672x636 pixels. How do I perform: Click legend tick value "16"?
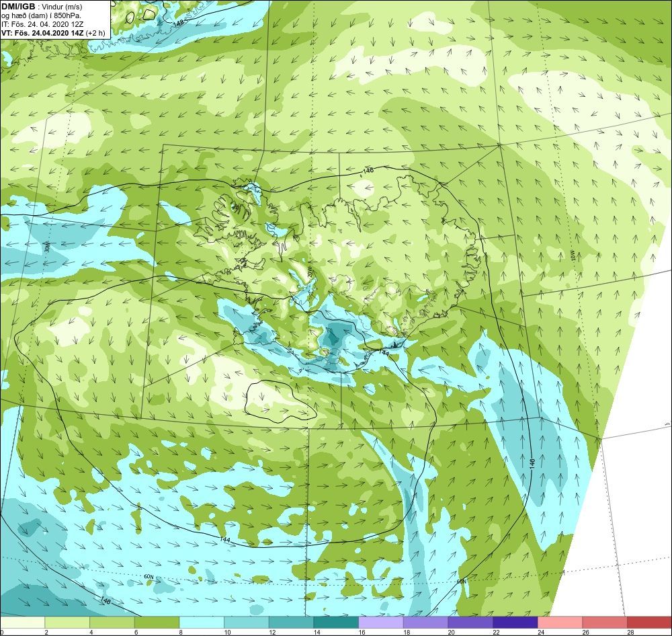pos(362,632)
